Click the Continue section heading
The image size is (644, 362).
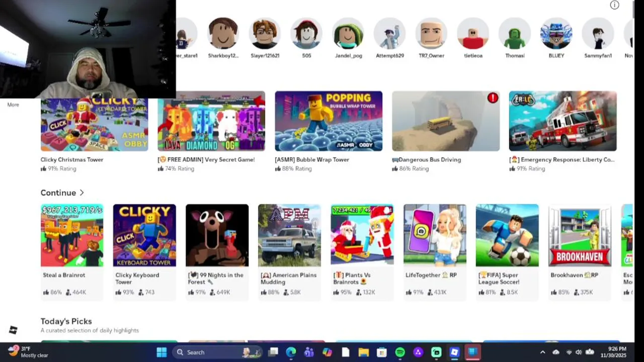point(58,193)
